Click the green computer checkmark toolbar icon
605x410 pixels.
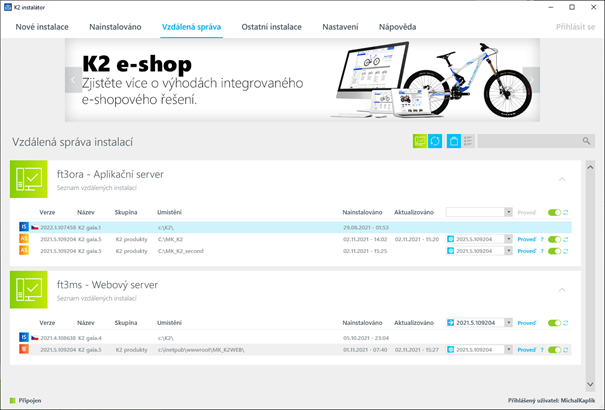(x=420, y=141)
